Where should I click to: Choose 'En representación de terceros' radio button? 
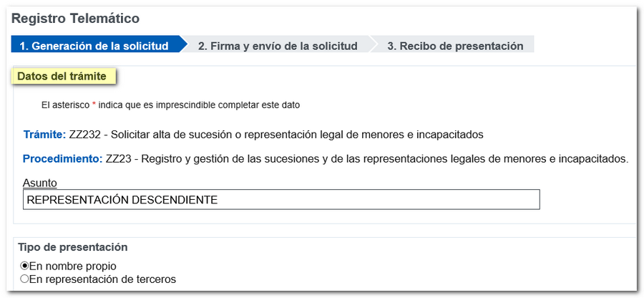(25, 279)
